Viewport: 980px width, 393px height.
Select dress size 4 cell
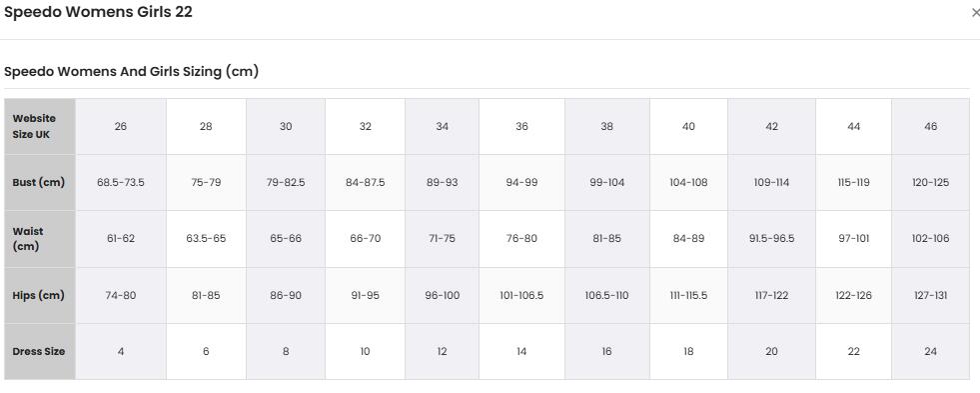click(121, 352)
